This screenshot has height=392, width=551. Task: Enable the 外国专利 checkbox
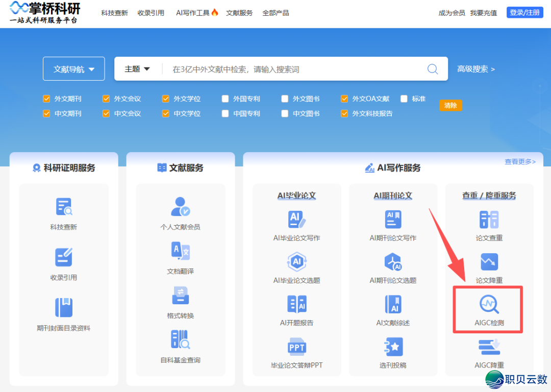coord(225,99)
